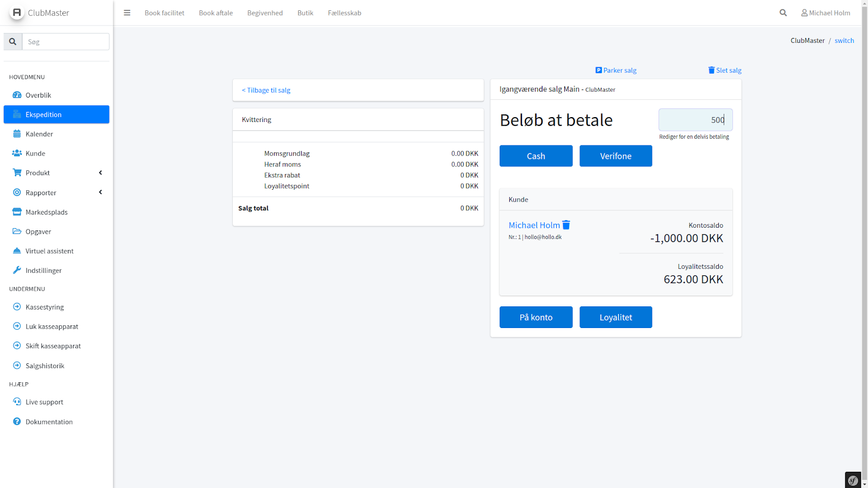This screenshot has width=868, height=488.
Task: Click the Parker salg link
Action: coord(616,70)
